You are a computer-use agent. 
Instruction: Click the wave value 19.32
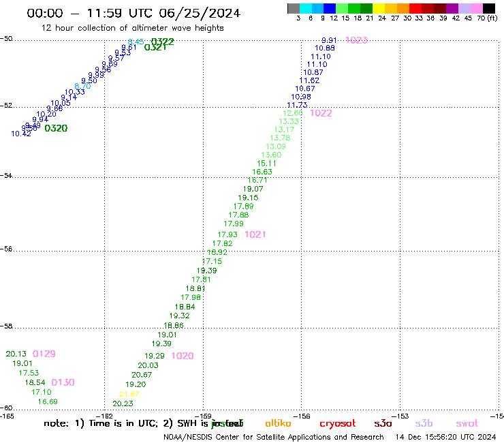coord(179,316)
